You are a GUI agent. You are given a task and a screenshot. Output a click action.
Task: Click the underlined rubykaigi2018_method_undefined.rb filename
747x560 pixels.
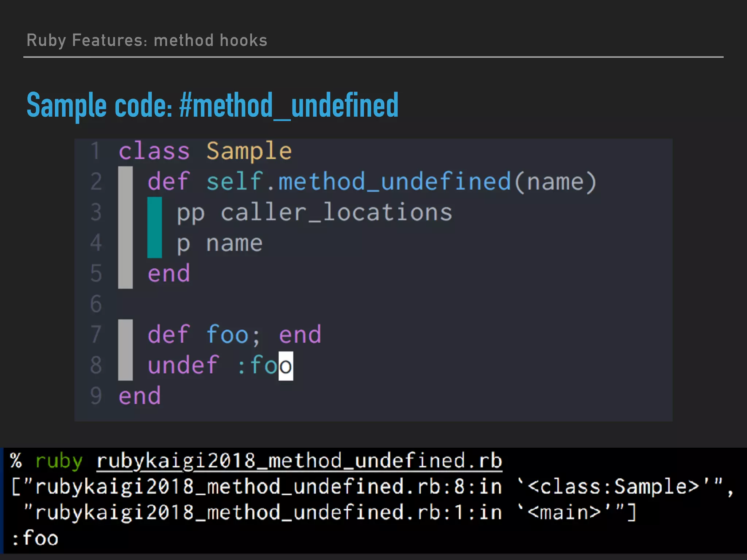(299, 461)
